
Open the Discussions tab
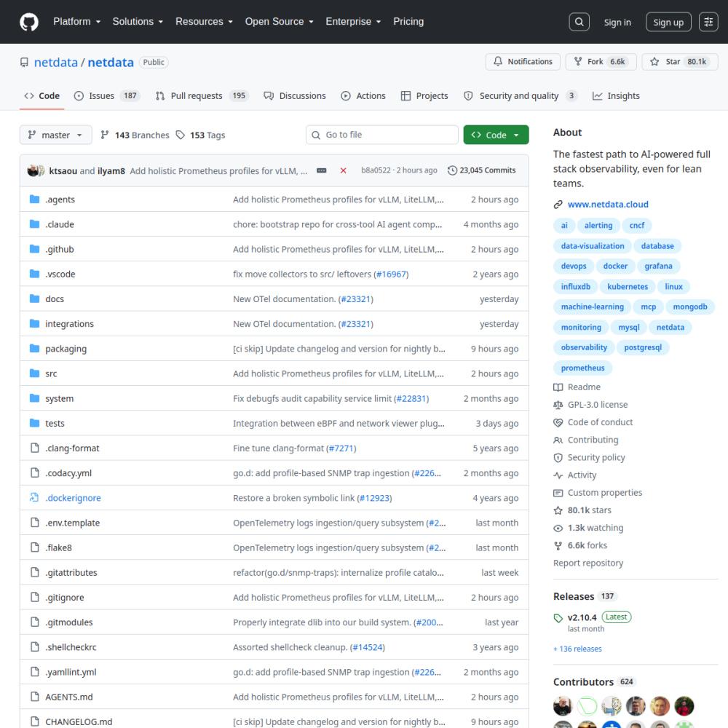point(295,96)
